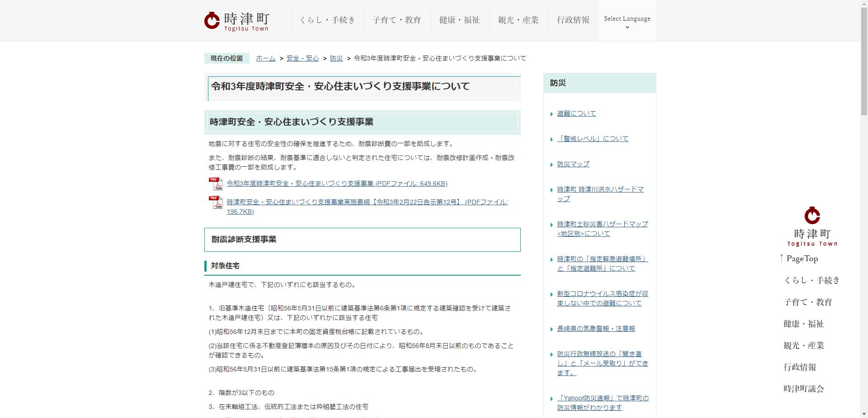Click the scrollbar down arrow at bottom right
This screenshot has height=418, width=868.
coord(864,413)
